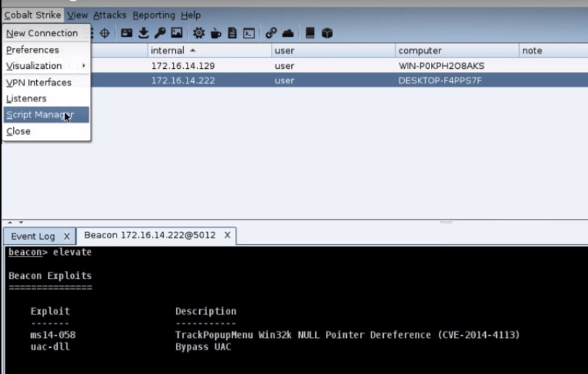Collapse top pane with the up splitter arrow

pyautogui.click(x=9, y=223)
